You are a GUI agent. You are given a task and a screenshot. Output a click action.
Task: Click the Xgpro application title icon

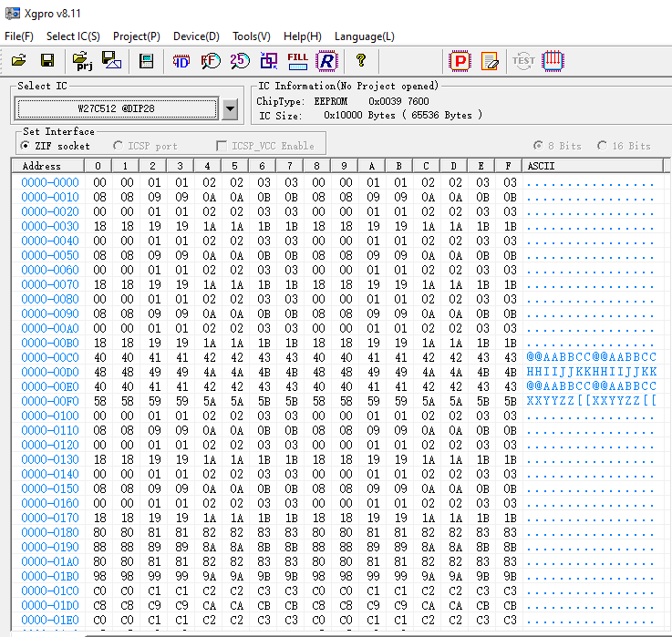click(13, 14)
